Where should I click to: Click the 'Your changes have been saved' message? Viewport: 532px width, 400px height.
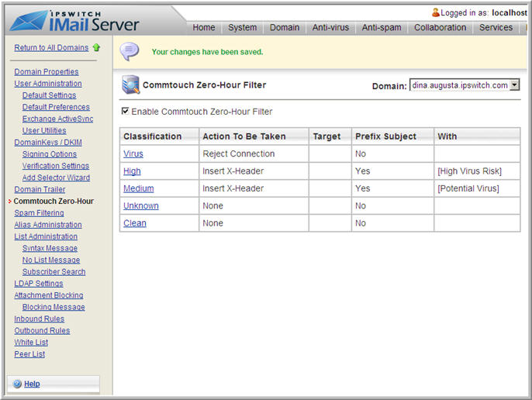pos(207,52)
